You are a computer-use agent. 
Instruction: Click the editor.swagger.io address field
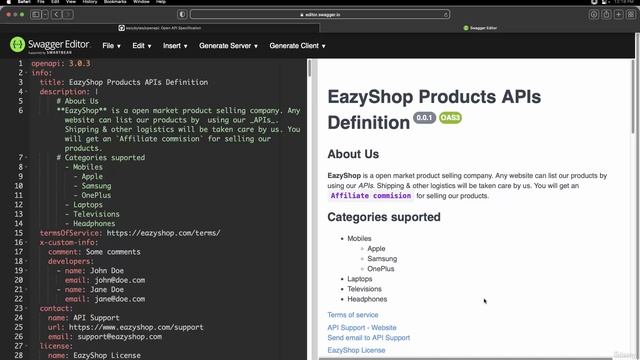point(320,15)
